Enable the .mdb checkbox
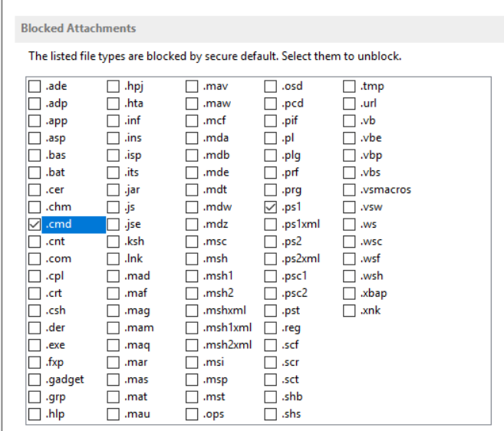The width and height of the screenshot is (504, 431). [192, 155]
